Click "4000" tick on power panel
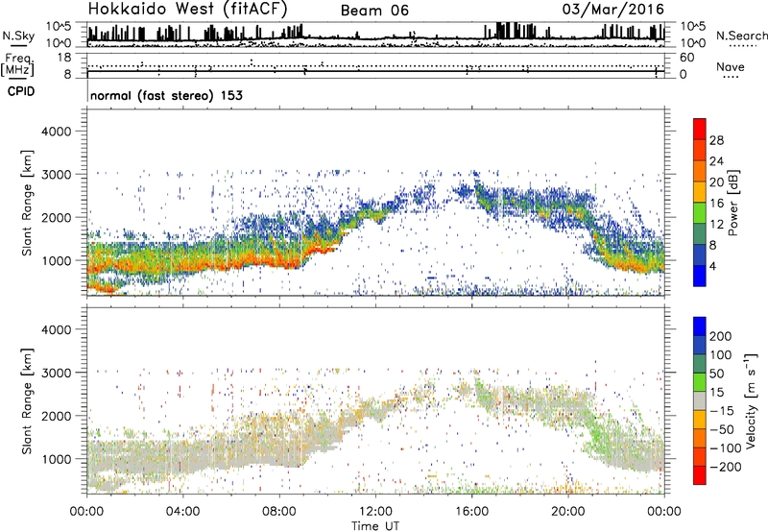 [x=57, y=132]
